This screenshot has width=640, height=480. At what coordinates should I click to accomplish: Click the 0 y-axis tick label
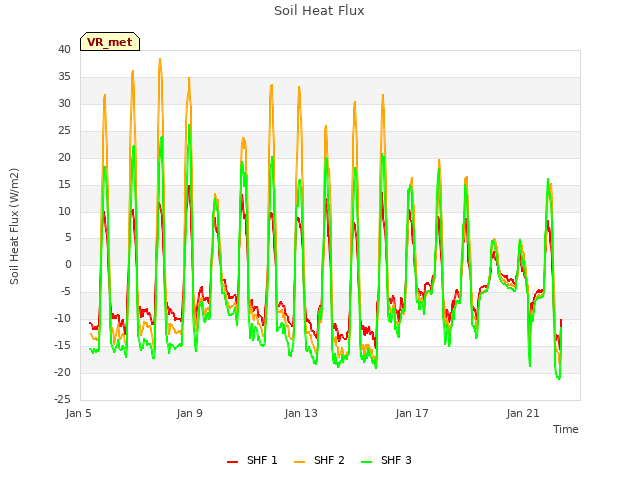coord(68,264)
